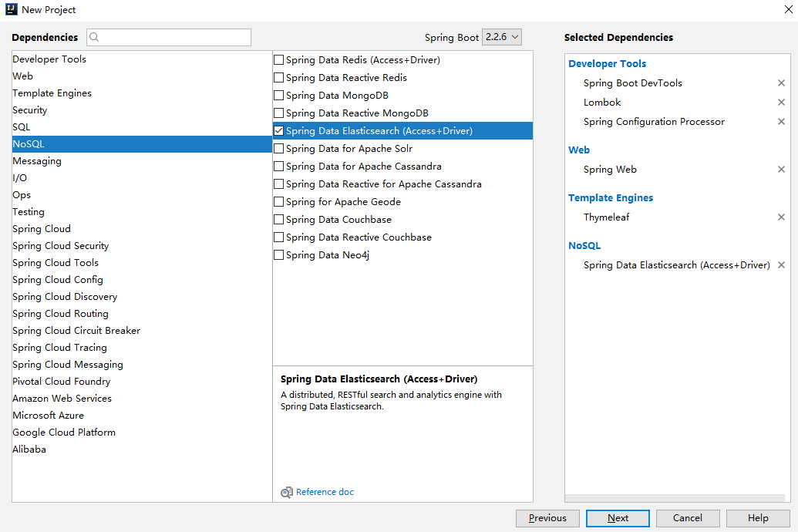The image size is (798, 532).
Task: Select I/O category
Action: [x=142, y=178]
